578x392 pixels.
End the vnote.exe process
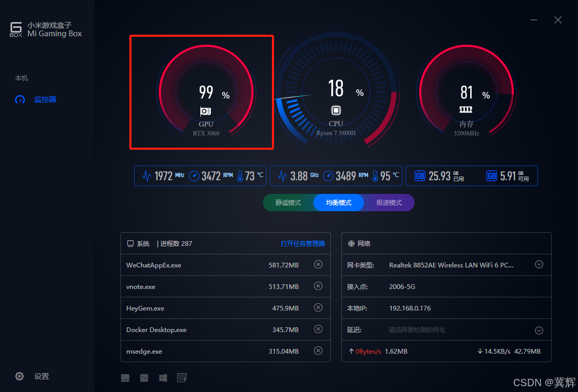[318, 286]
